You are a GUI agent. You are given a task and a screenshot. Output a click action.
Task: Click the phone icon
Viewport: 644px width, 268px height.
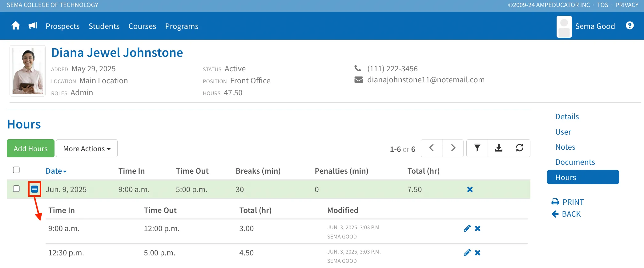(x=358, y=68)
